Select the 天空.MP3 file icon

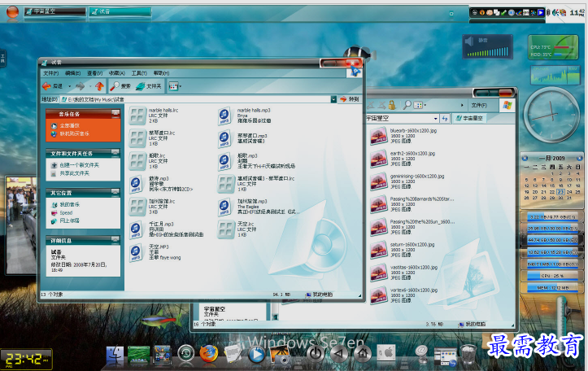click(x=136, y=252)
